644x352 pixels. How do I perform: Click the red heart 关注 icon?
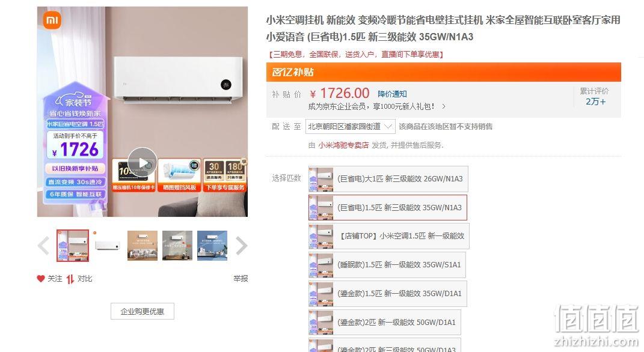tap(41, 279)
